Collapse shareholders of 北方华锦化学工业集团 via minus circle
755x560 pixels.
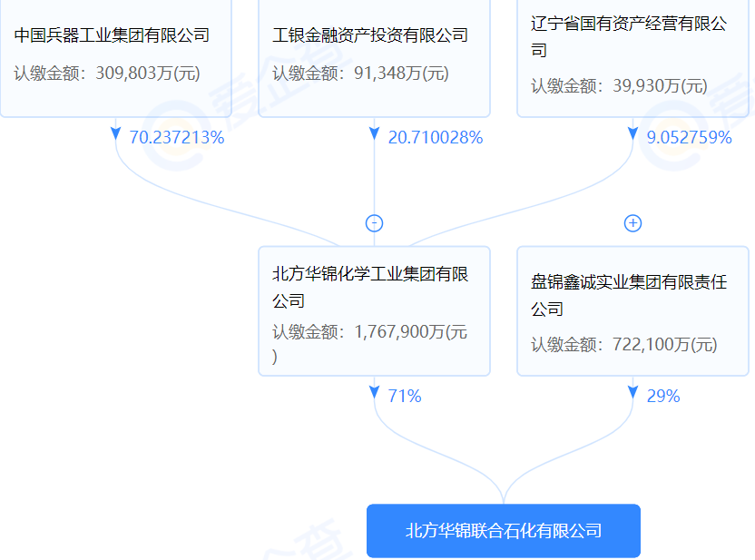[x=374, y=222]
